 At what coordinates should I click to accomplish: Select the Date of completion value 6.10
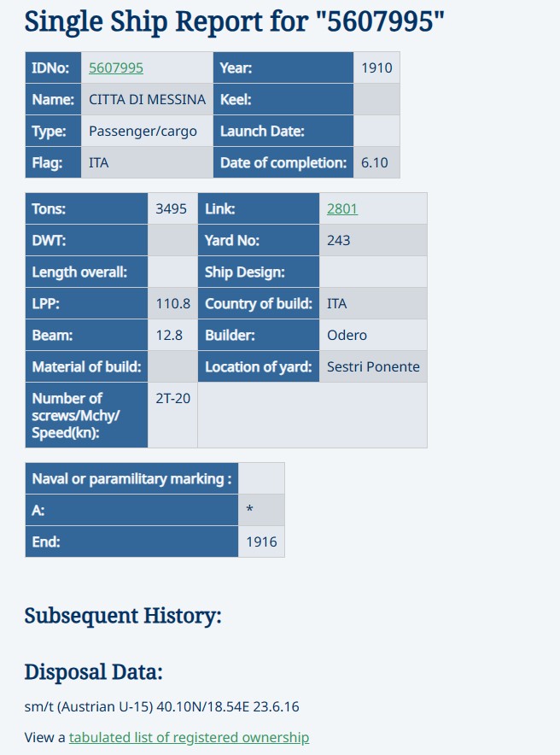(375, 162)
